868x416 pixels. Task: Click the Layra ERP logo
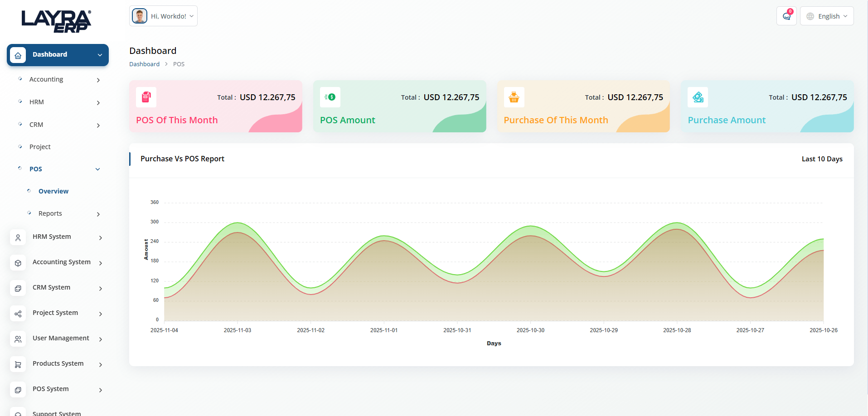56,21
